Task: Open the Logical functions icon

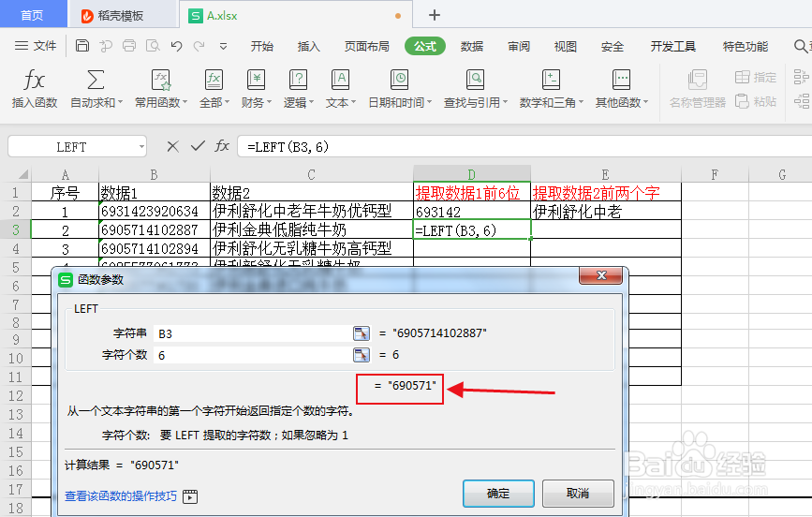Action: point(298,81)
